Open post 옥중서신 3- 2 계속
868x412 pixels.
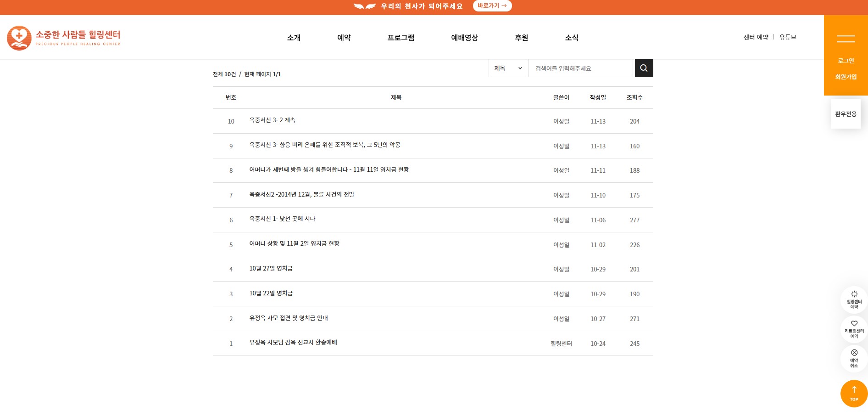tap(272, 120)
